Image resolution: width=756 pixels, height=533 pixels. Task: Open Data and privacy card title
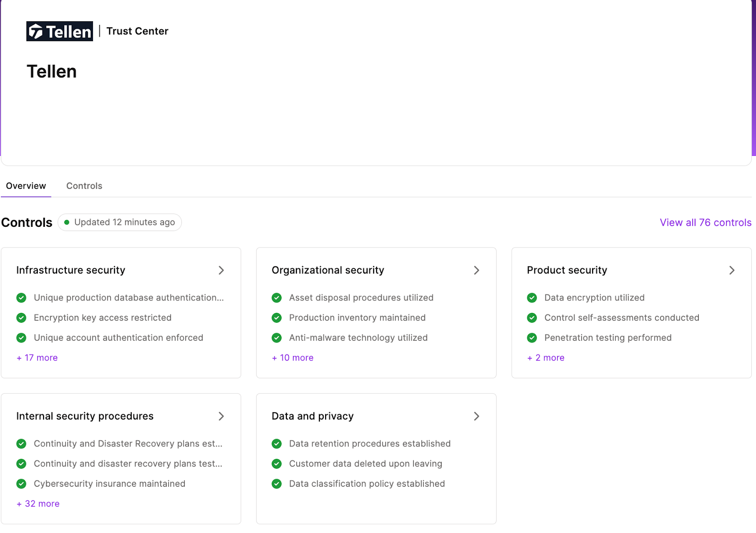point(313,416)
